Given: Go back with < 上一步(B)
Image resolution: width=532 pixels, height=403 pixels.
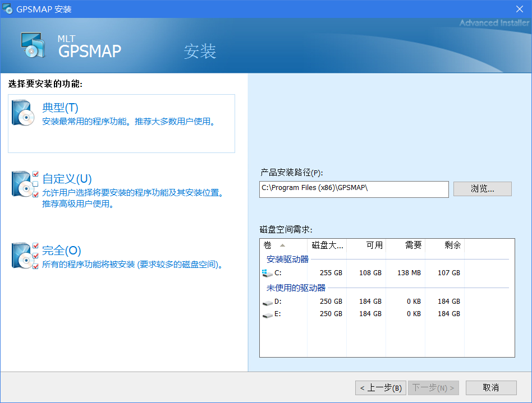Looking at the screenshot, I should click(x=380, y=388).
